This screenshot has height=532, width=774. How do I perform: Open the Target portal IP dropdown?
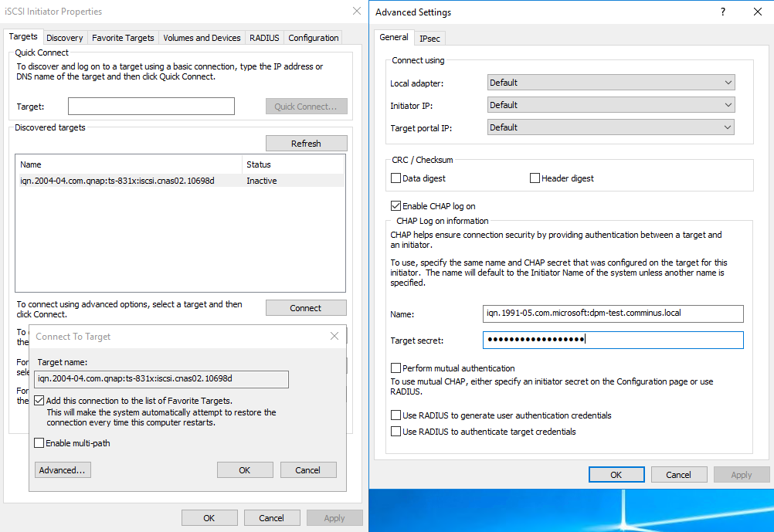611,127
